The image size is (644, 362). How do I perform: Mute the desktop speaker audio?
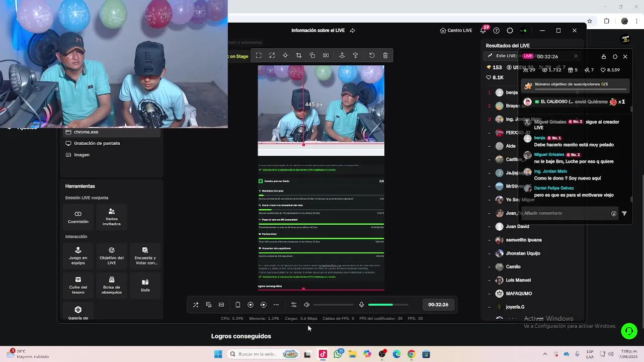tap(307, 305)
